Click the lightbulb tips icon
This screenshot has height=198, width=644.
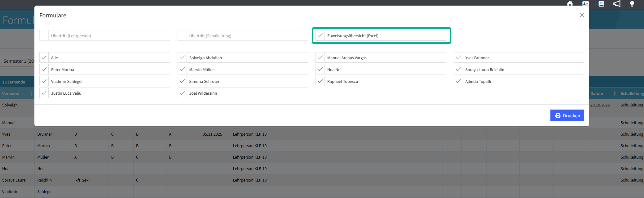pyautogui.click(x=632, y=4)
